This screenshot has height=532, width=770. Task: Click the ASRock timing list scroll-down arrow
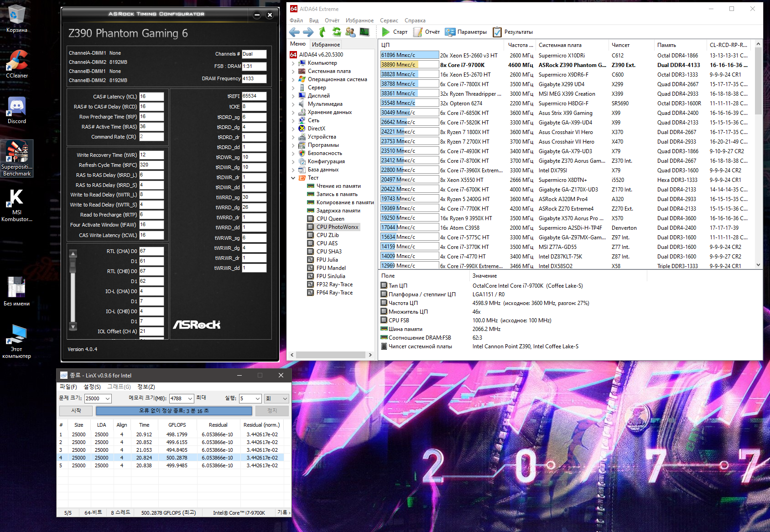click(x=73, y=326)
